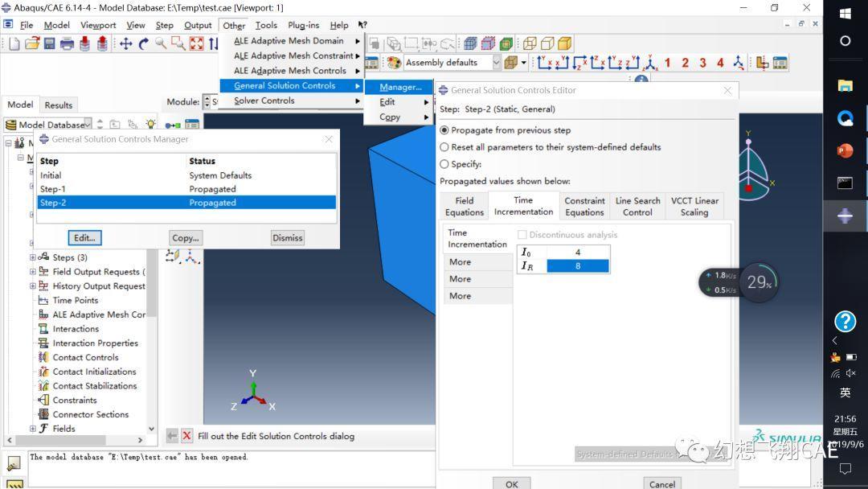Cancel the General Solution Controls Editor
The width and height of the screenshot is (868, 489).
pos(662,483)
